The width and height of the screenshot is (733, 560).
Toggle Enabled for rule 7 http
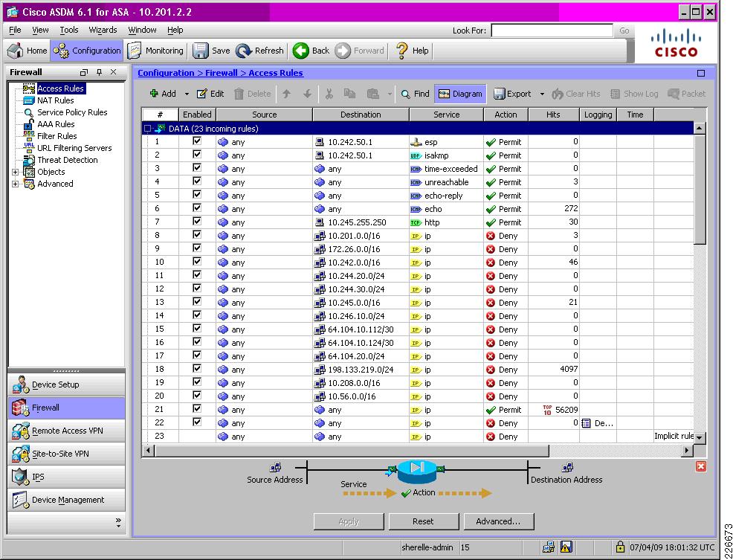(x=197, y=222)
